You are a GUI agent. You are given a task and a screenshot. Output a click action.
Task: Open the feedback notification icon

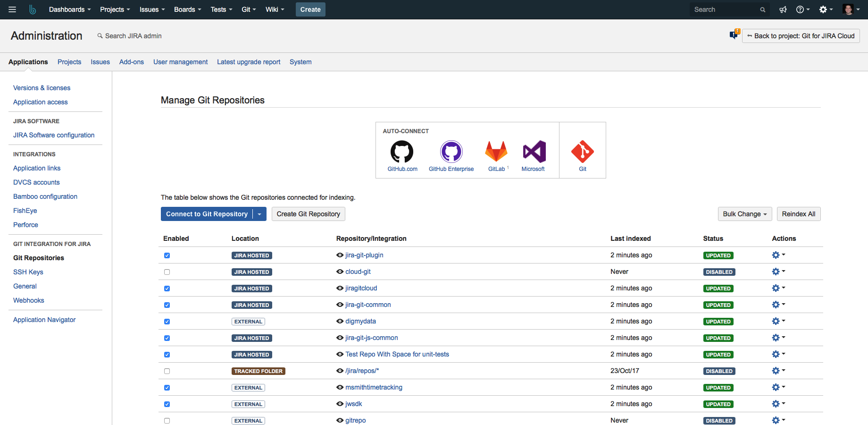pos(734,35)
